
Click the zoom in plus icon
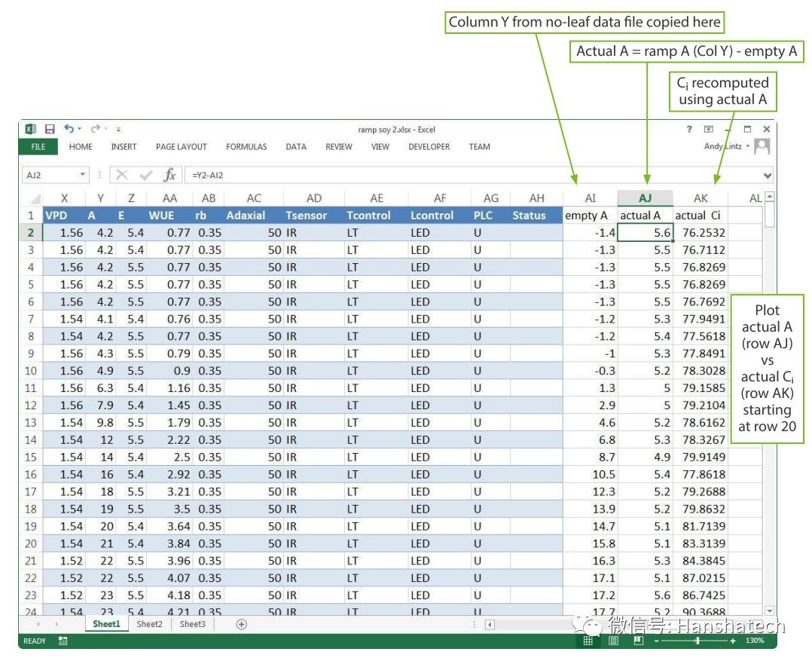[732, 641]
